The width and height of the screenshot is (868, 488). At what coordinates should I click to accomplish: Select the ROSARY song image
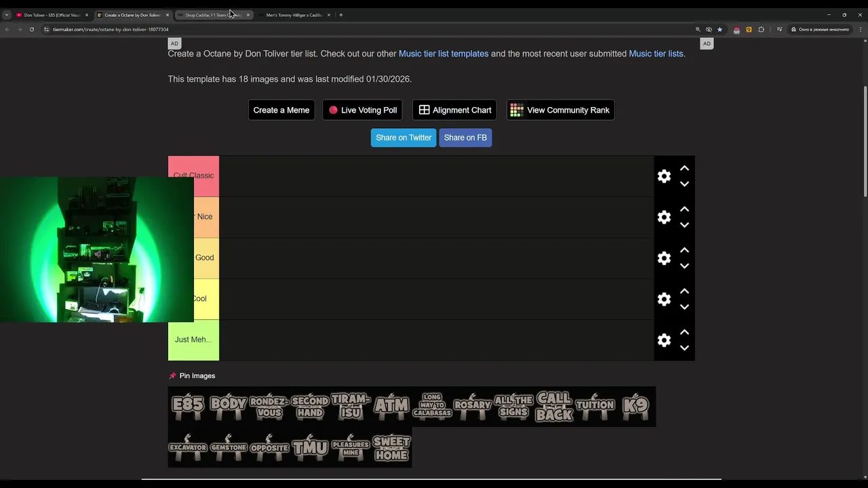pos(473,406)
